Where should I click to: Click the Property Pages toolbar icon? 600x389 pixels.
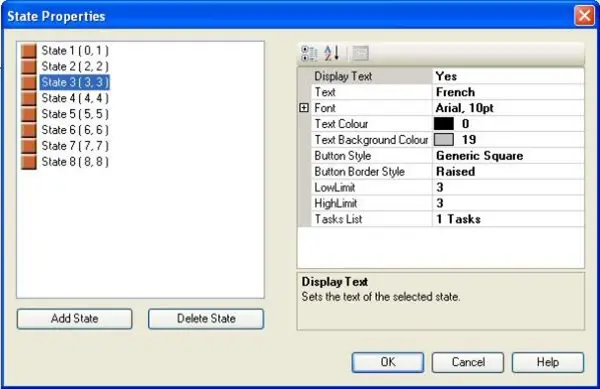(x=360, y=53)
